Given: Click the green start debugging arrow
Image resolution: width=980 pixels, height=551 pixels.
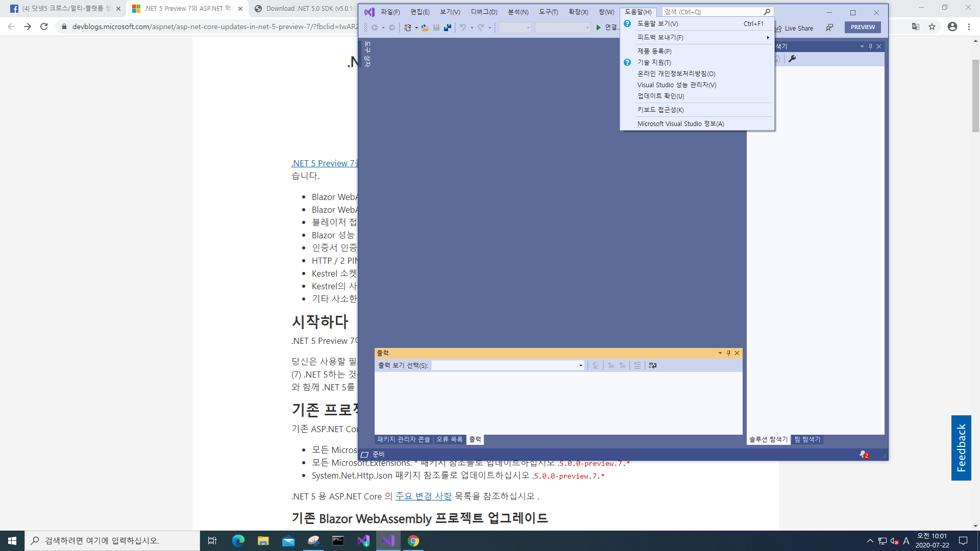Looking at the screenshot, I should (599, 28).
